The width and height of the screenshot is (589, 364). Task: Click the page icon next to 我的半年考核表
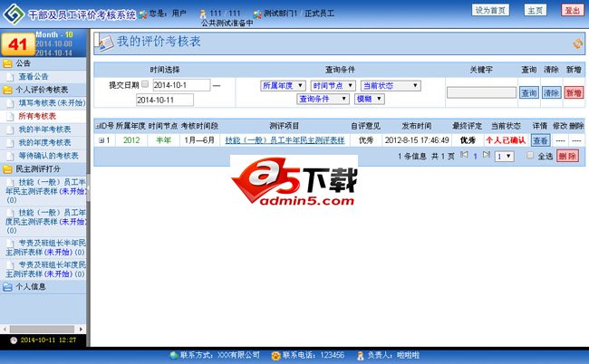tap(11, 129)
